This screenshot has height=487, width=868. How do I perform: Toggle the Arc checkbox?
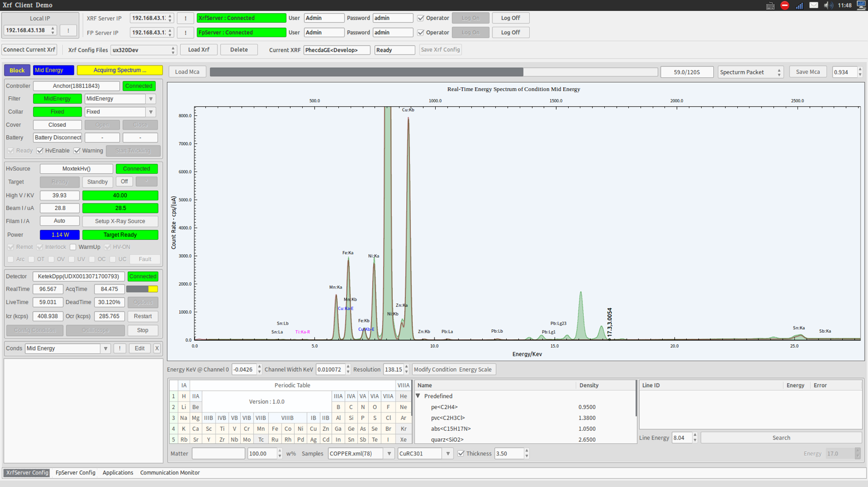[x=10, y=259]
